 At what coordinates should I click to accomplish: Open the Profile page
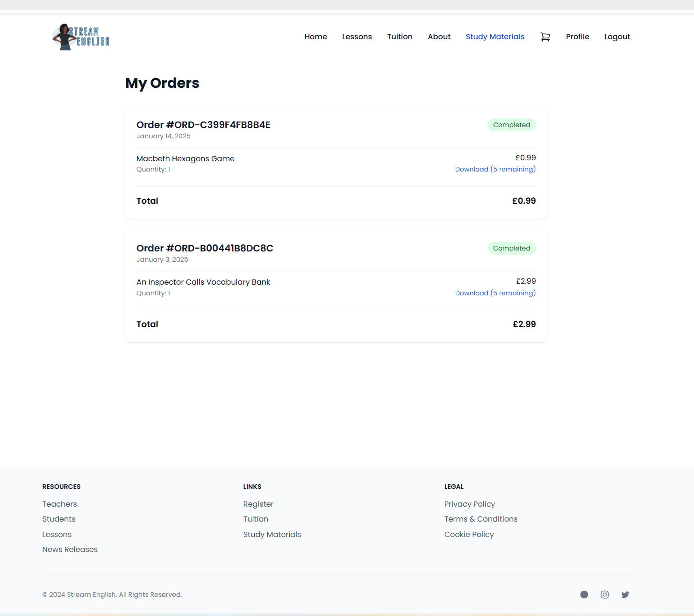[x=577, y=37]
